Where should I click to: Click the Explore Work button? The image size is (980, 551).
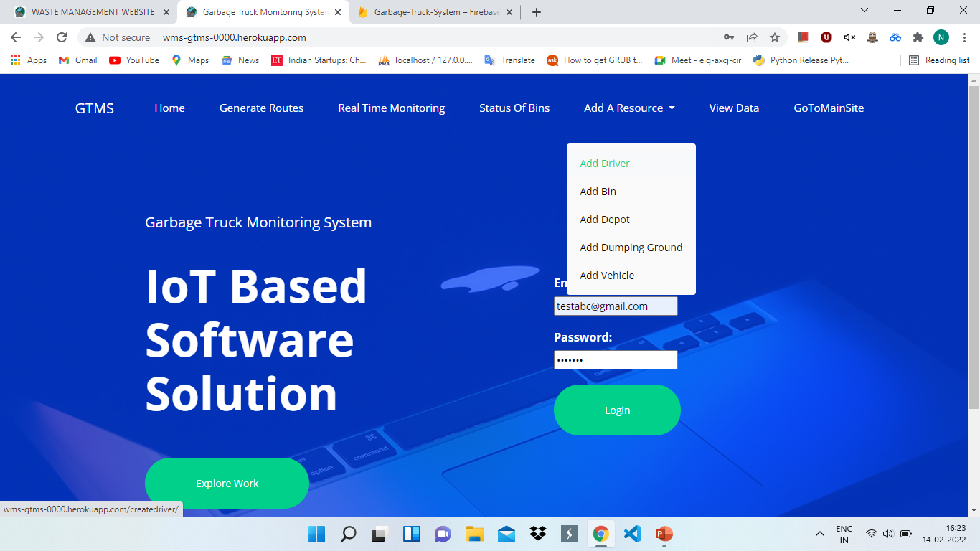pos(227,484)
